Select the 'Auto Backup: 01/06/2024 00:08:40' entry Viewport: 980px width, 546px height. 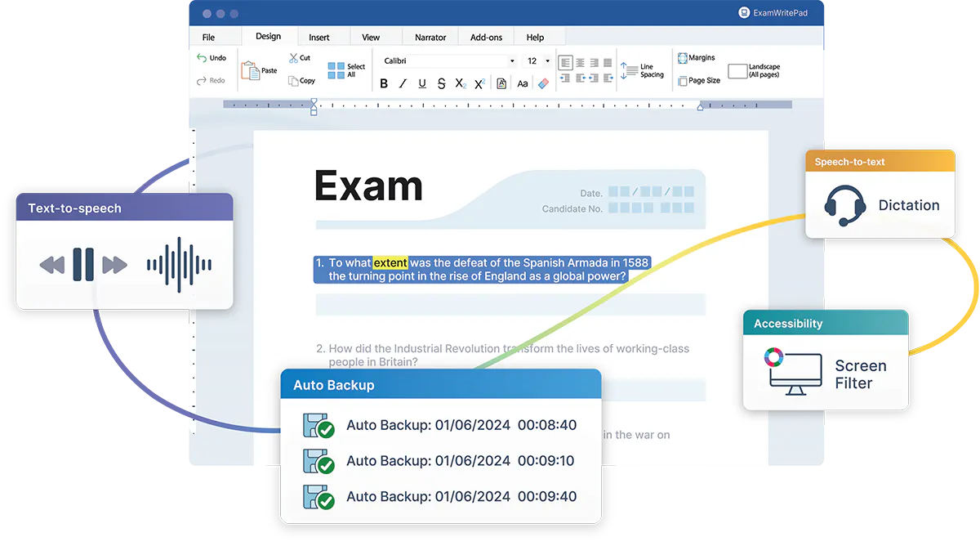pos(461,425)
